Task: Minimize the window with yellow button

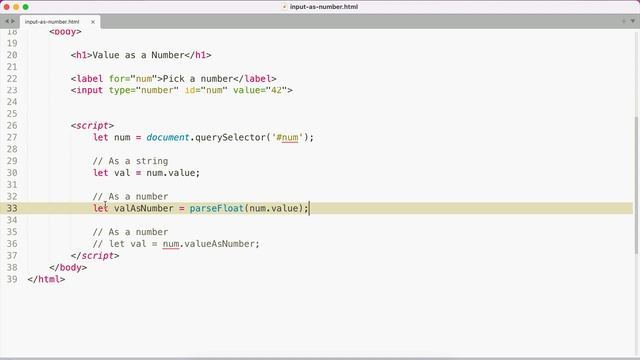Action: coord(16,7)
